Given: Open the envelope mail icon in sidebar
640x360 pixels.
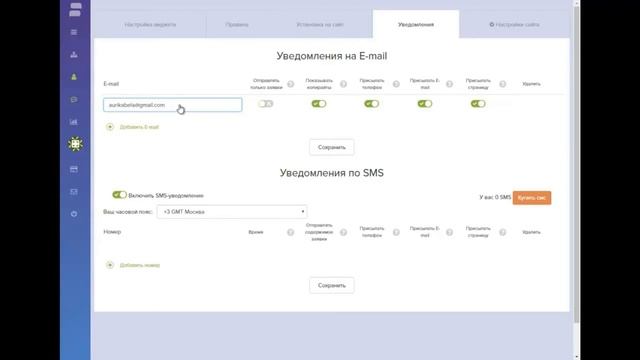Looking at the screenshot, I should click(x=74, y=191).
